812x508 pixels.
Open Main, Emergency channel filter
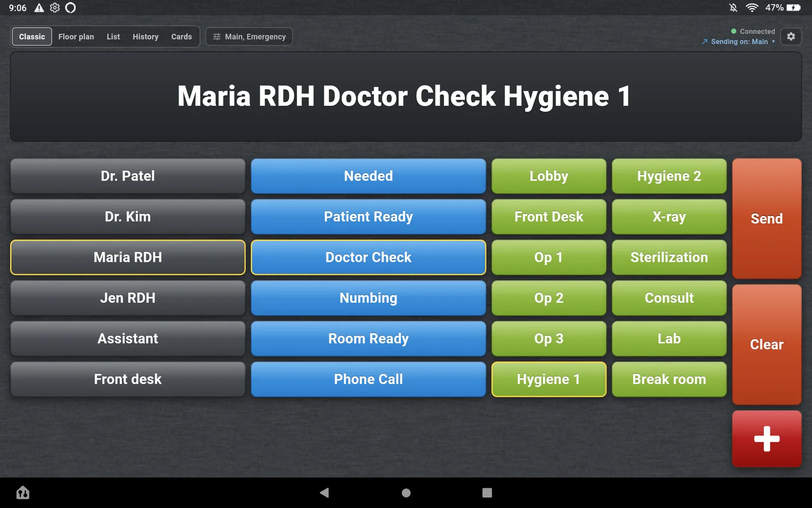249,37
